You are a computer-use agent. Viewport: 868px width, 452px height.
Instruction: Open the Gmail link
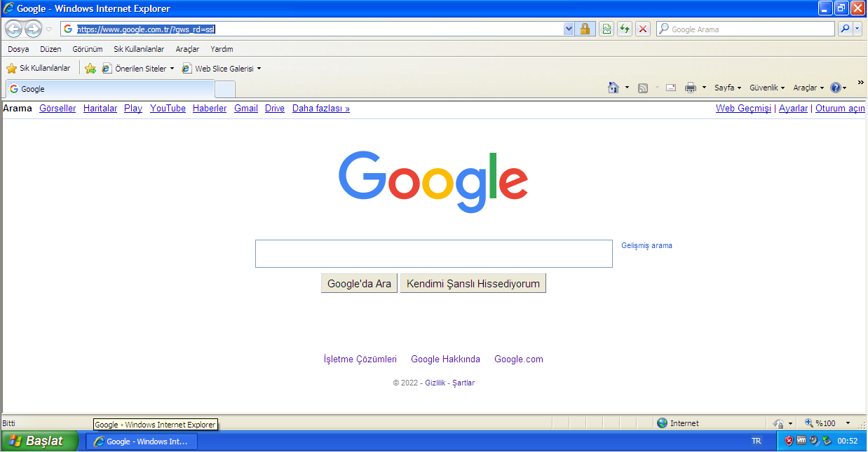246,109
